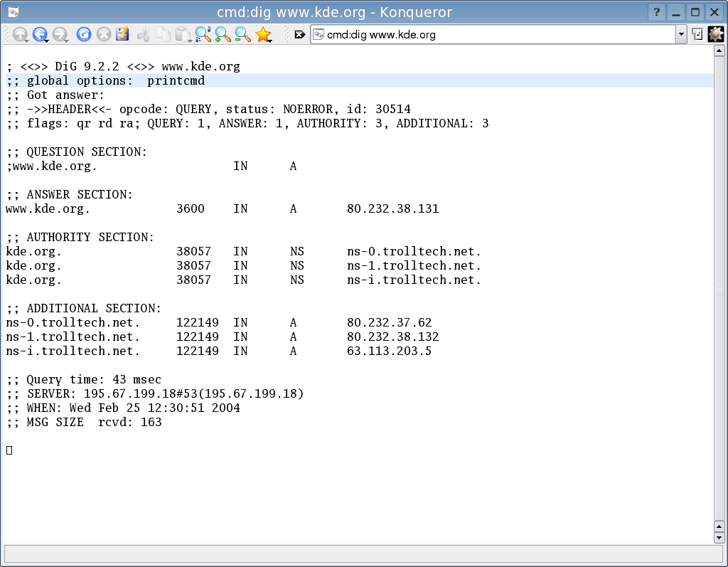This screenshot has height=567, width=728.
Task: Clear the location bar with black X arrow
Action: tap(300, 34)
